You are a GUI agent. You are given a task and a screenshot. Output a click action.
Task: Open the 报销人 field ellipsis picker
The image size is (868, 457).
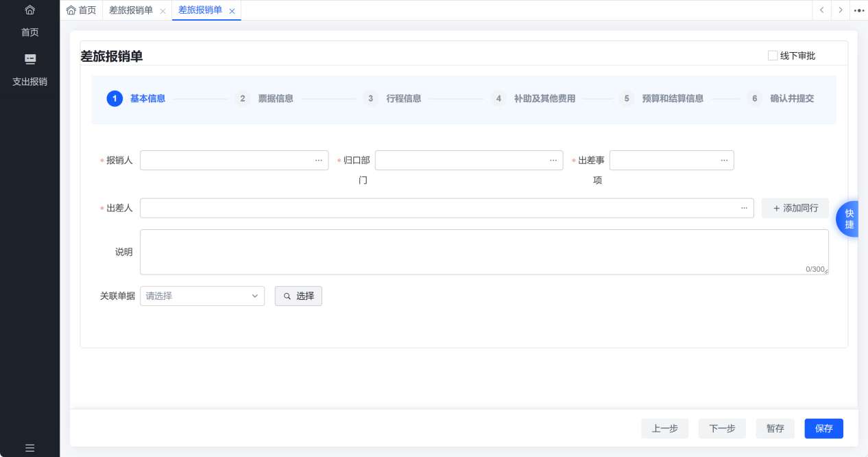(319, 160)
